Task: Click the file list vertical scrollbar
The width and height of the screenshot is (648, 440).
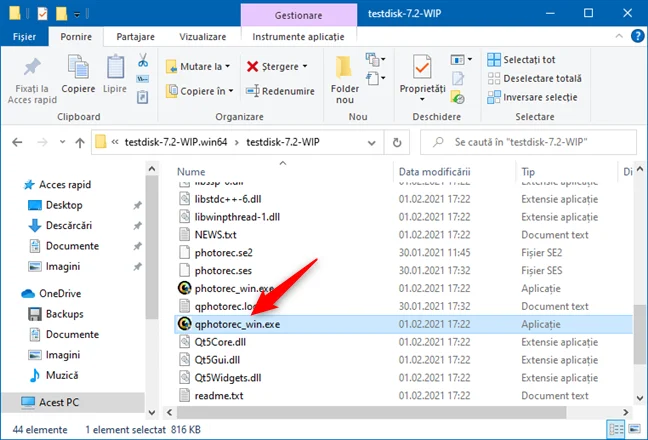Action: coord(640,335)
